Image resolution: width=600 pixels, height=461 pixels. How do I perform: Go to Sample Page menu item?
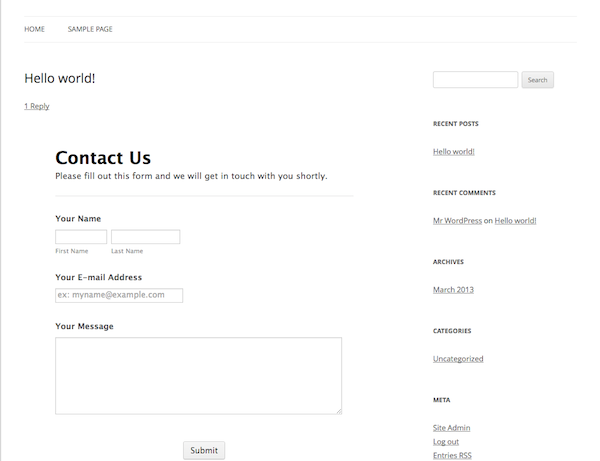[90, 29]
